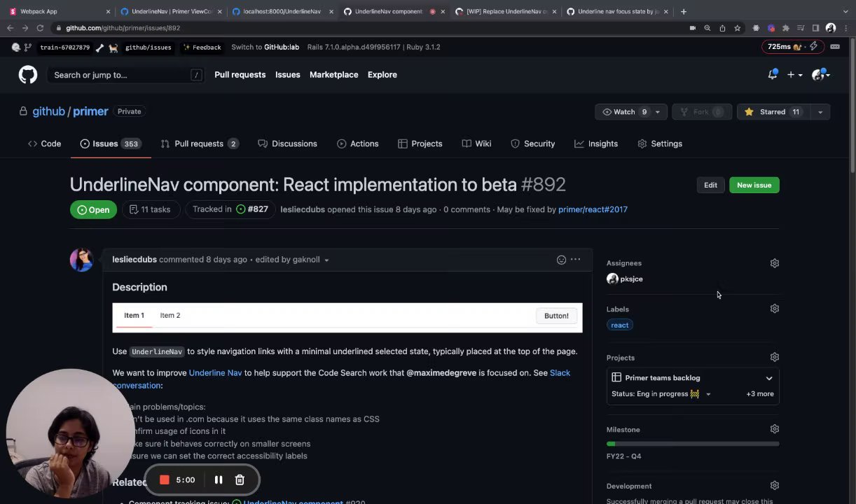Add a reaction with the smiley icon
This screenshot has height=504, width=856.
click(x=561, y=260)
